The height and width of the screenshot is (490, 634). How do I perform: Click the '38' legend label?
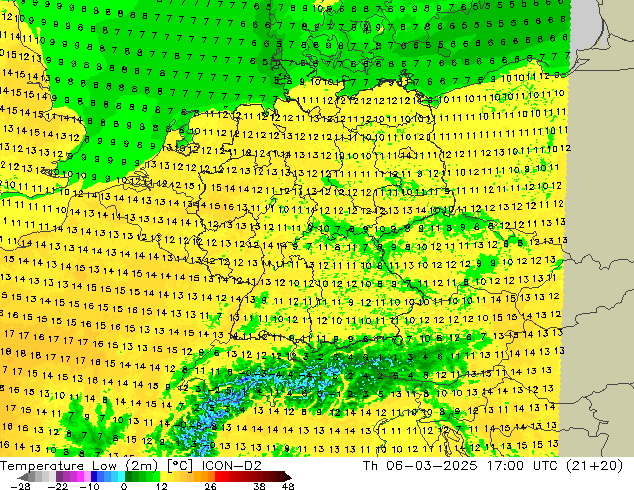260,486
